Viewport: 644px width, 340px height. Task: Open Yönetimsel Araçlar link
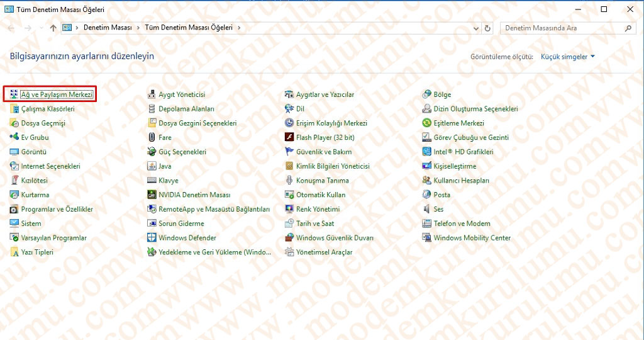[x=324, y=252]
